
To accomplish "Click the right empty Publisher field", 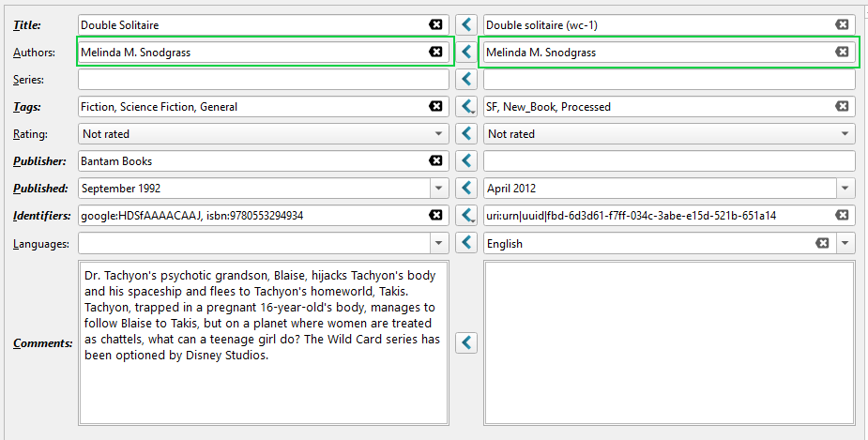I will tap(669, 161).
